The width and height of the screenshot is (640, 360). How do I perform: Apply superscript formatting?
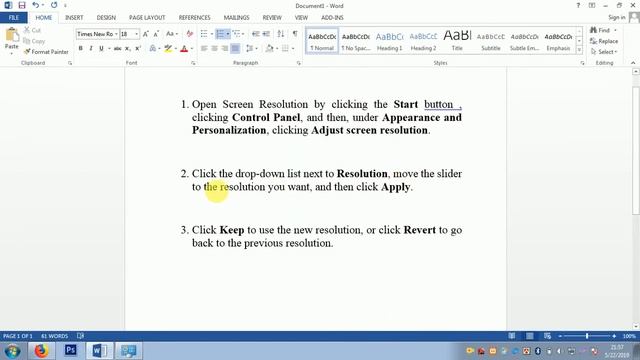tap(138, 49)
